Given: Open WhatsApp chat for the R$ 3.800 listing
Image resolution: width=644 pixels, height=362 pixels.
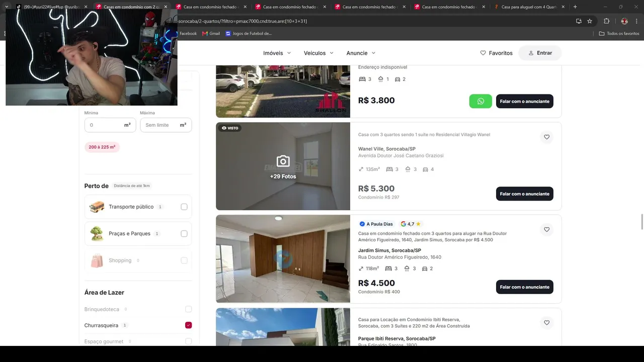Looking at the screenshot, I should (x=480, y=101).
